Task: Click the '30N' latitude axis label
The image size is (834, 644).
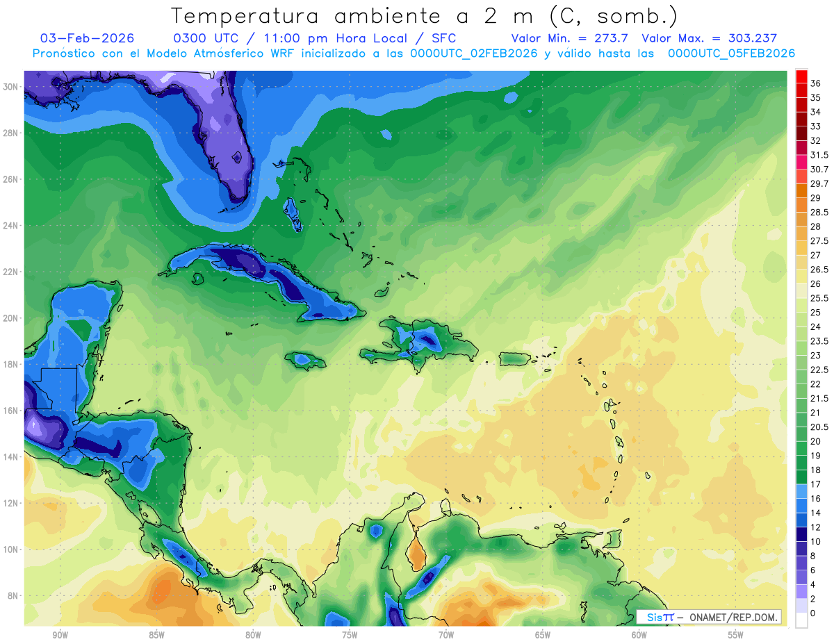Action: 12,86
